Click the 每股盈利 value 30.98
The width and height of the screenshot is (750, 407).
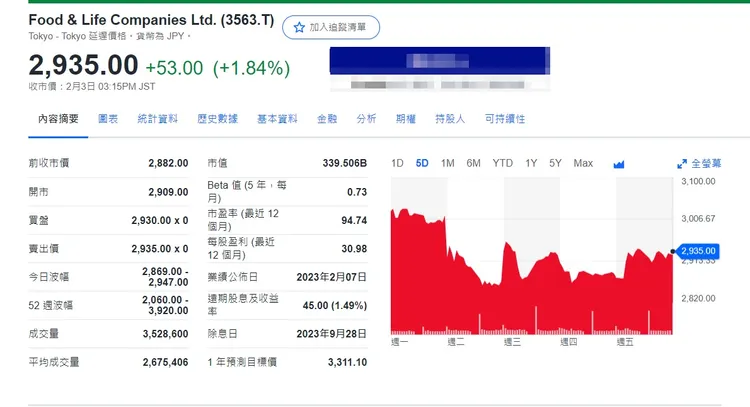(x=354, y=249)
